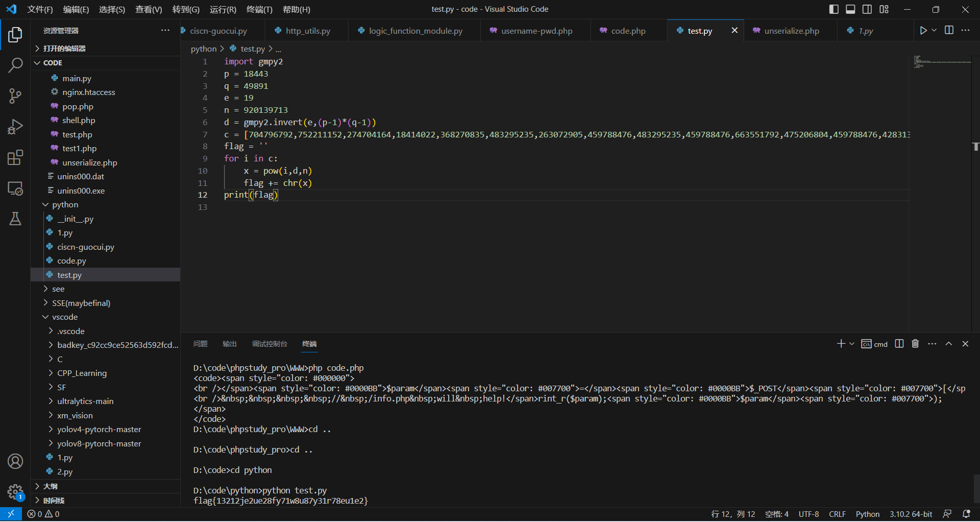
Task: Expand the Timeline section
Action: (105, 501)
